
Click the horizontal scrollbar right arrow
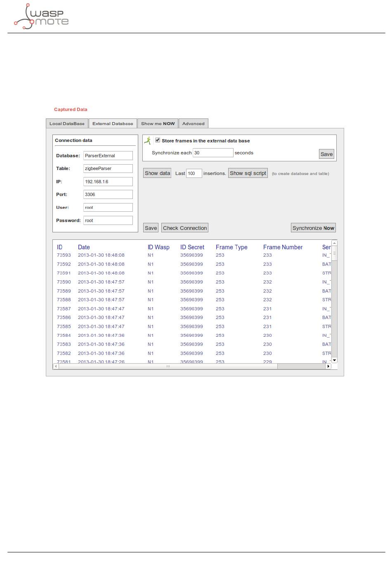328,366
